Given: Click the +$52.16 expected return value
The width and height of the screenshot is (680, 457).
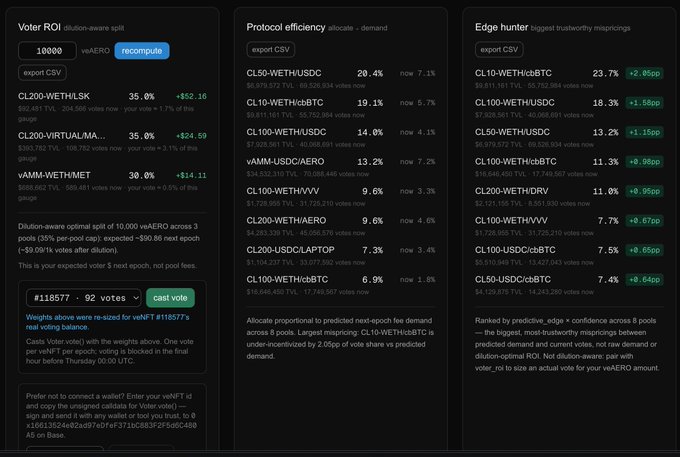Looking at the screenshot, I should click(191, 96).
